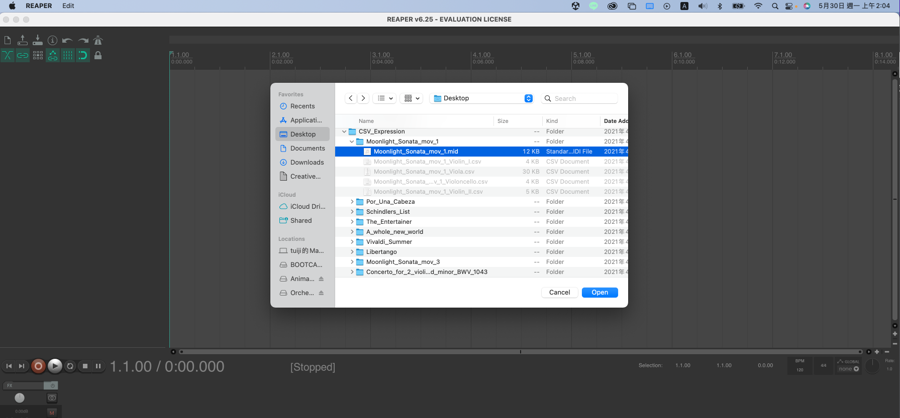Click the Undo arrow in toolbar
The height and width of the screenshot is (418, 900).
pyautogui.click(x=67, y=41)
